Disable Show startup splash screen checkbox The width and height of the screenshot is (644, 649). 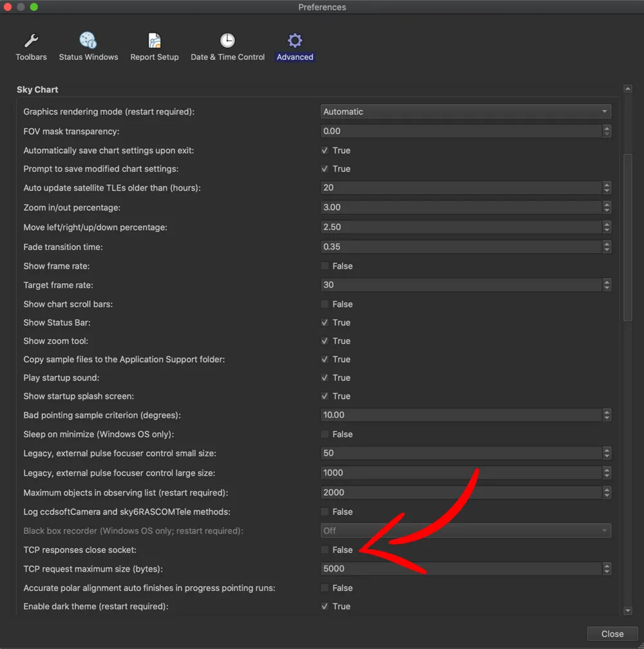325,396
